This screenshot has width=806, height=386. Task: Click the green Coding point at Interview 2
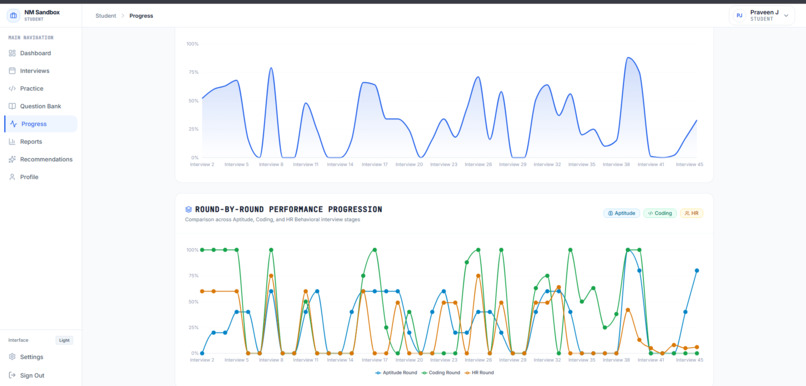[202, 250]
